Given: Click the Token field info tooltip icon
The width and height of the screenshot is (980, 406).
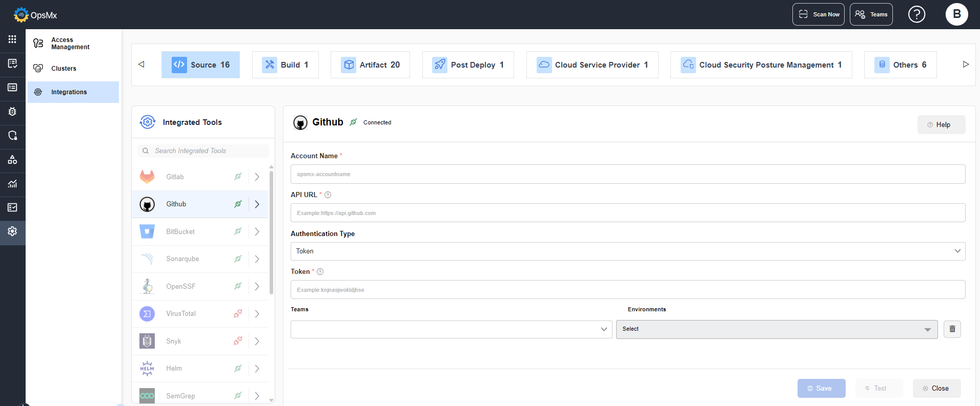Looking at the screenshot, I should pyautogui.click(x=320, y=272).
